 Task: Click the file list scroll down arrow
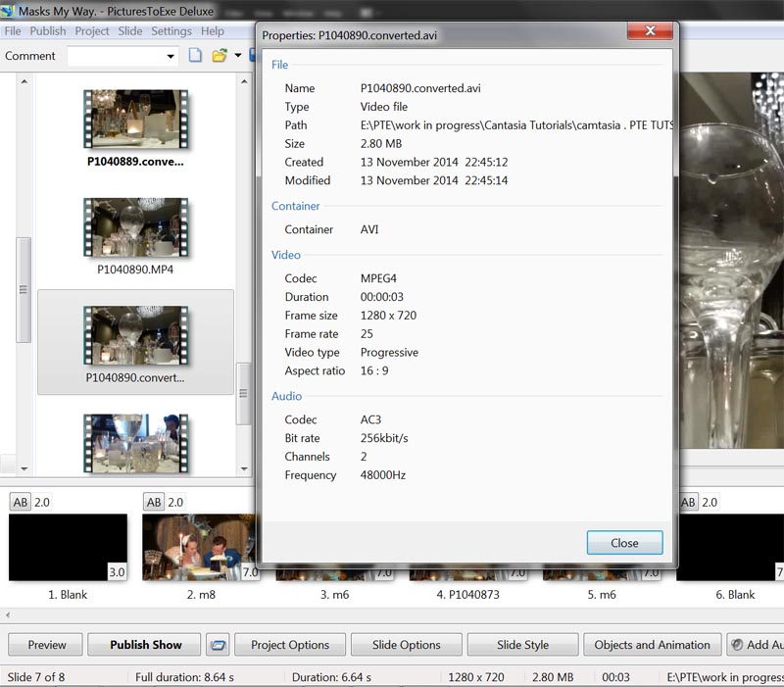tap(244, 468)
